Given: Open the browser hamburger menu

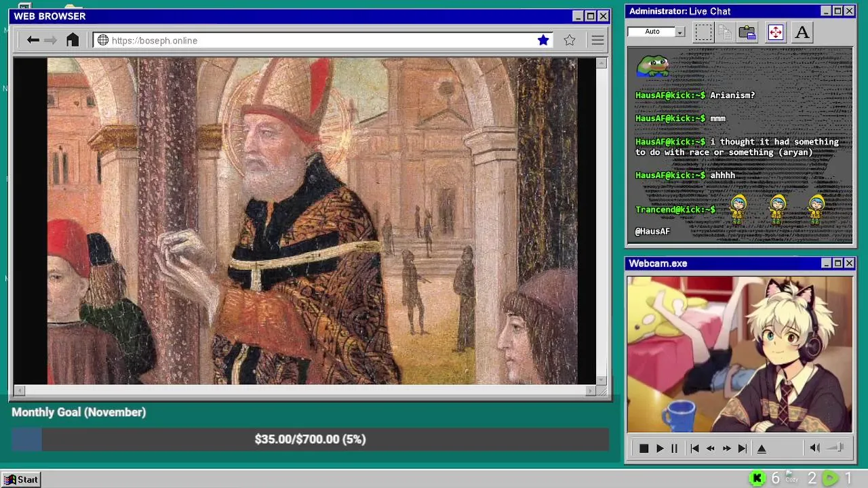Looking at the screenshot, I should pyautogui.click(x=597, y=40).
